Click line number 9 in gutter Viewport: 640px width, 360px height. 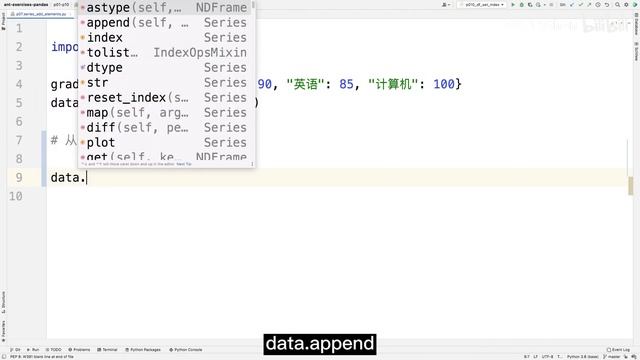(x=19, y=178)
